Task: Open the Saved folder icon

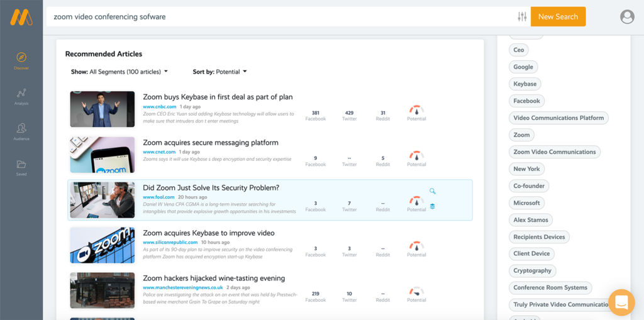Action: coord(21,164)
